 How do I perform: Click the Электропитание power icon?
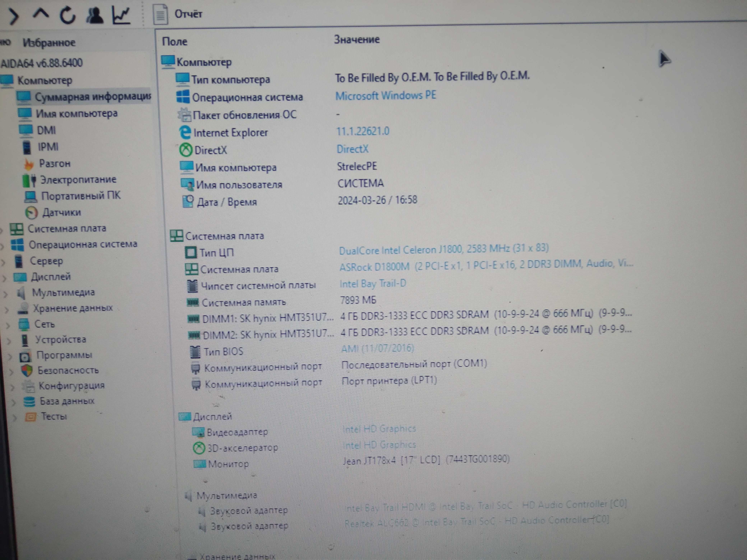(29, 180)
